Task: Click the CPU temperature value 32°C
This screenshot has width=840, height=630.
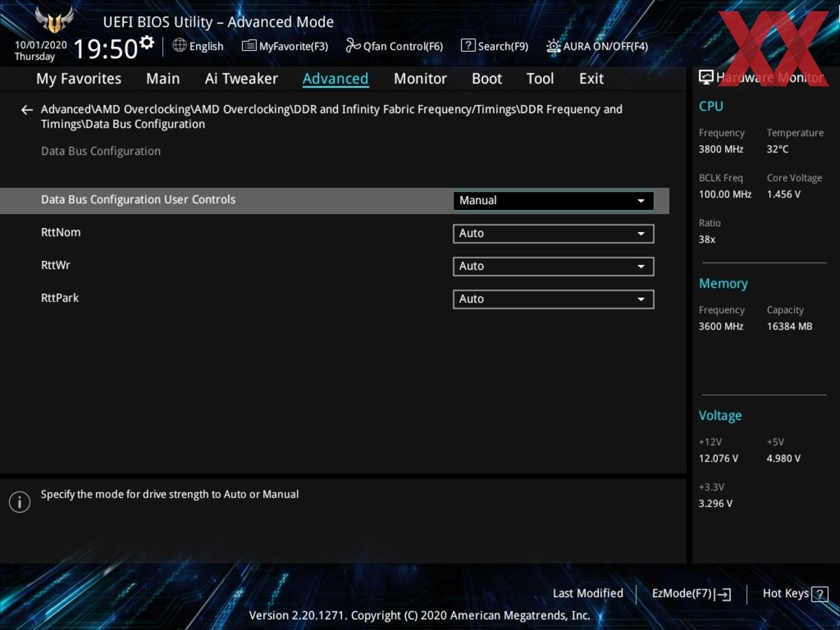Action: click(x=778, y=149)
